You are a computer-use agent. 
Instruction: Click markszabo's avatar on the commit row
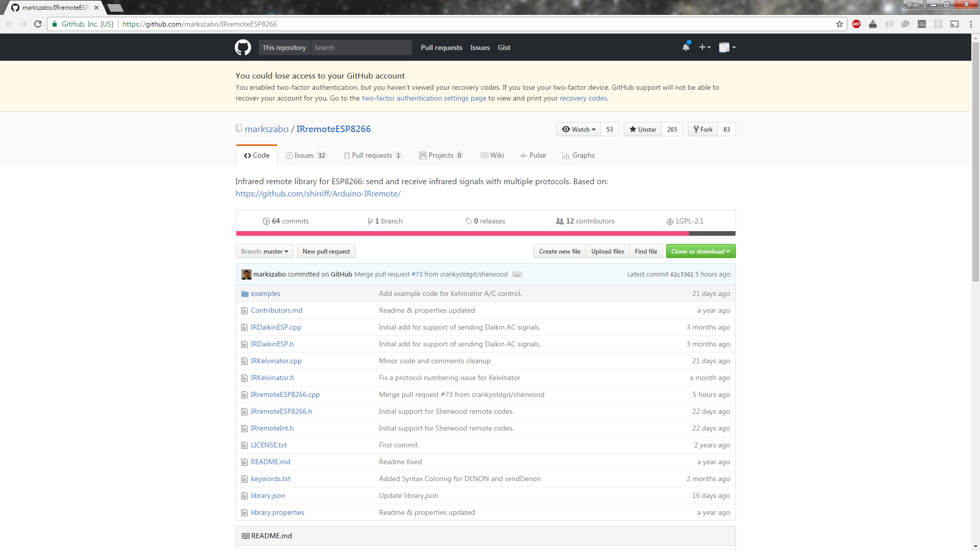point(246,274)
